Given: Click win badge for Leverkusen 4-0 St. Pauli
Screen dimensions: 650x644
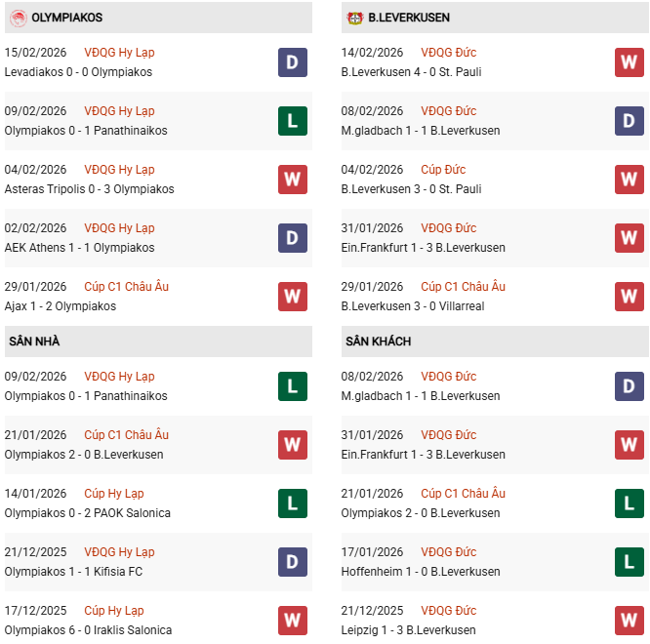Looking at the screenshot, I should click(630, 62).
